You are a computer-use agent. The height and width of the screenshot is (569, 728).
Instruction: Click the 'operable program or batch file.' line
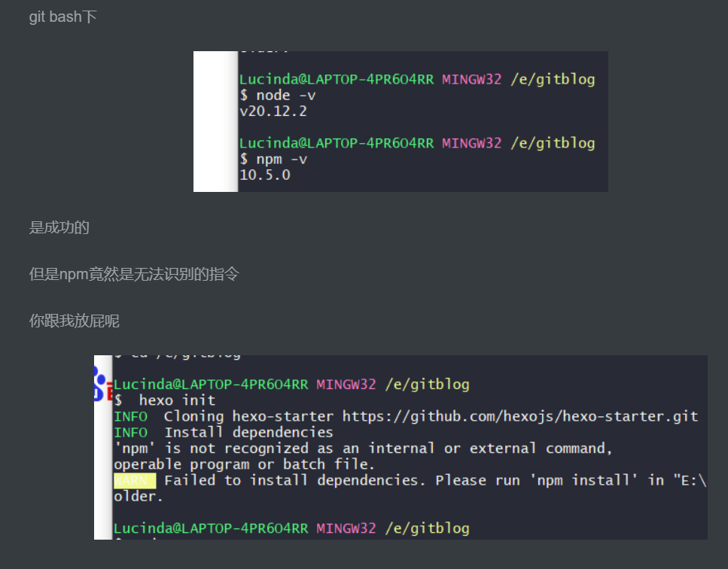[x=244, y=464]
